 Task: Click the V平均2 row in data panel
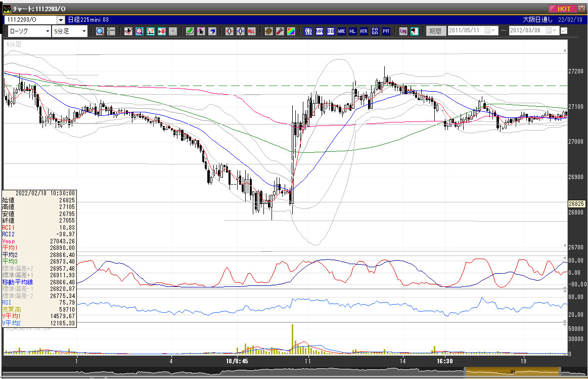39,323
